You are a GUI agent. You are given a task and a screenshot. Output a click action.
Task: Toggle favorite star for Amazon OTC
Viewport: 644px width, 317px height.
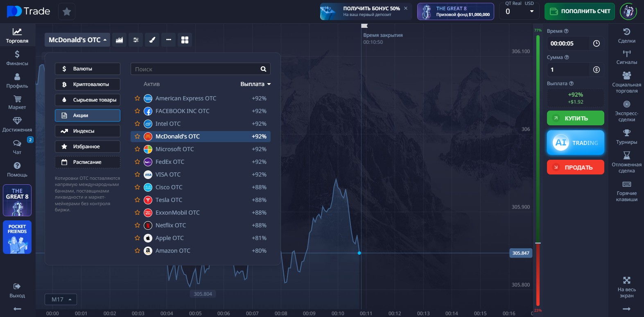tap(137, 251)
